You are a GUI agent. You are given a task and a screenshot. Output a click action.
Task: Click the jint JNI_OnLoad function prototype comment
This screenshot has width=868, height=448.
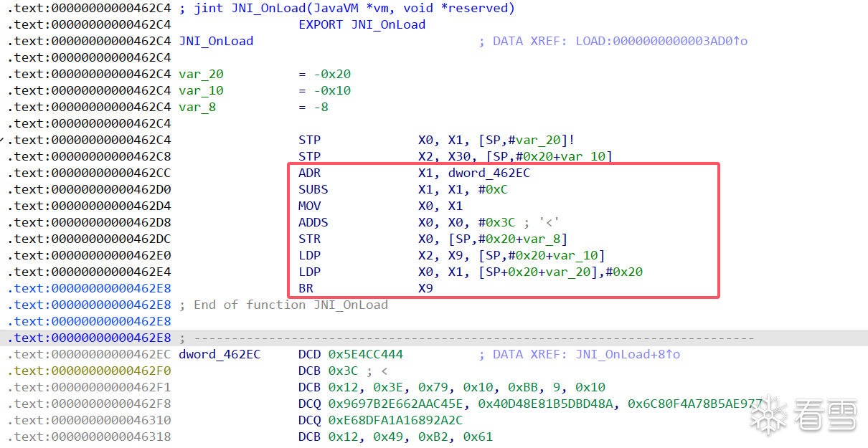(347, 8)
